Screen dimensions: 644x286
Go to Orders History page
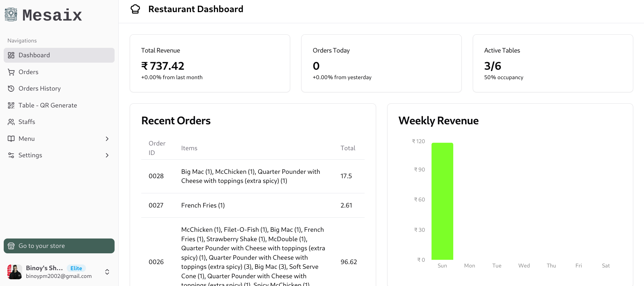coord(59,89)
